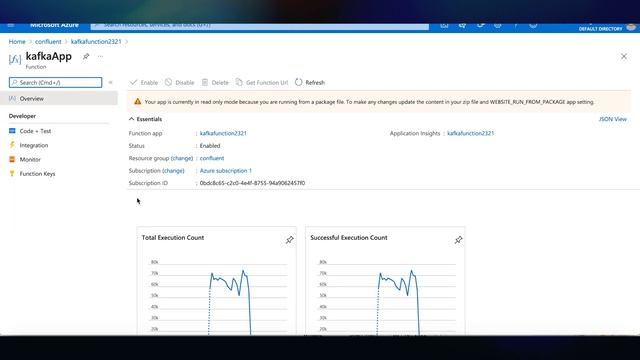Select Overview in the sidebar
Image resolution: width=640 pixels, height=360 pixels.
[59, 98]
